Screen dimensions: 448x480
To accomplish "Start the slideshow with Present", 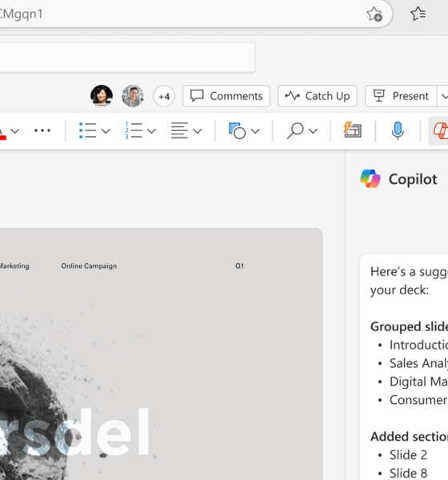I will coord(401,96).
